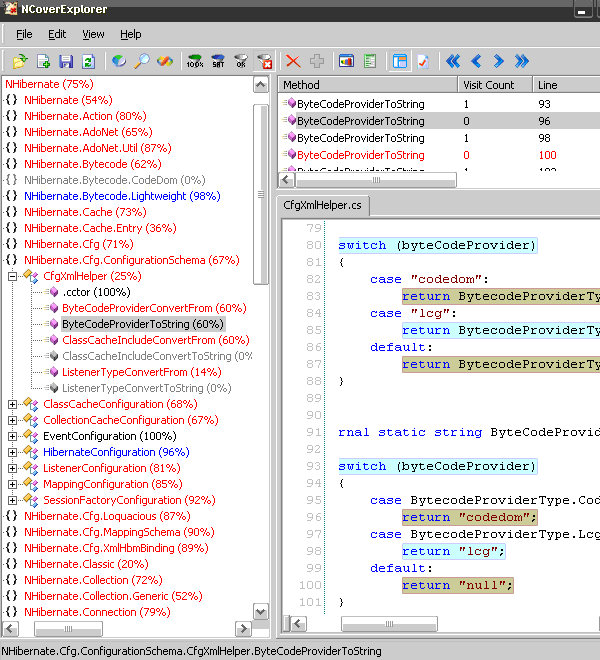Open the green report sheet icon
The image size is (600, 660).
tap(370, 61)
